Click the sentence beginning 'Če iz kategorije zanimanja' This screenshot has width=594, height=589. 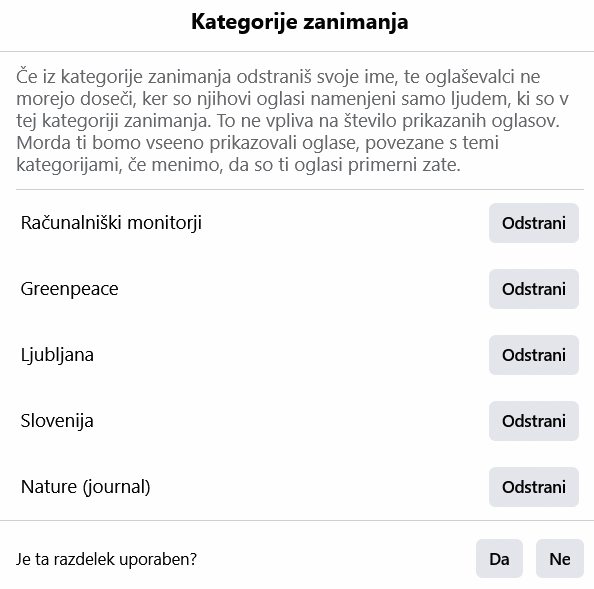pyautogui.click(x=292, y=98)
